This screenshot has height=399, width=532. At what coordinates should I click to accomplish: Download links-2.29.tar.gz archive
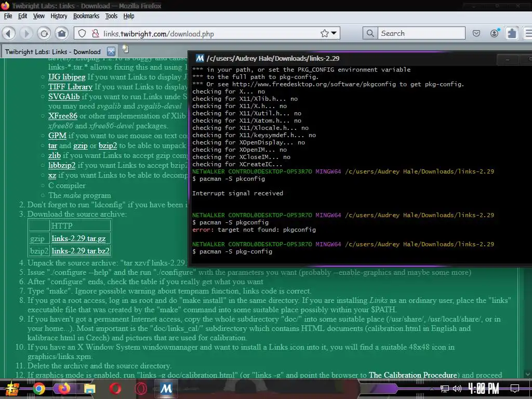(79, 238)
